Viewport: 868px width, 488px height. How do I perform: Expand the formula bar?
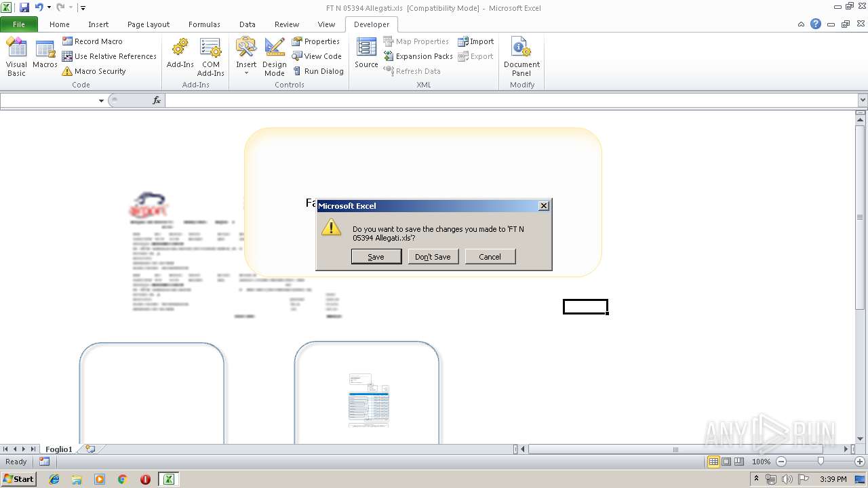click(x=863, y=100)
